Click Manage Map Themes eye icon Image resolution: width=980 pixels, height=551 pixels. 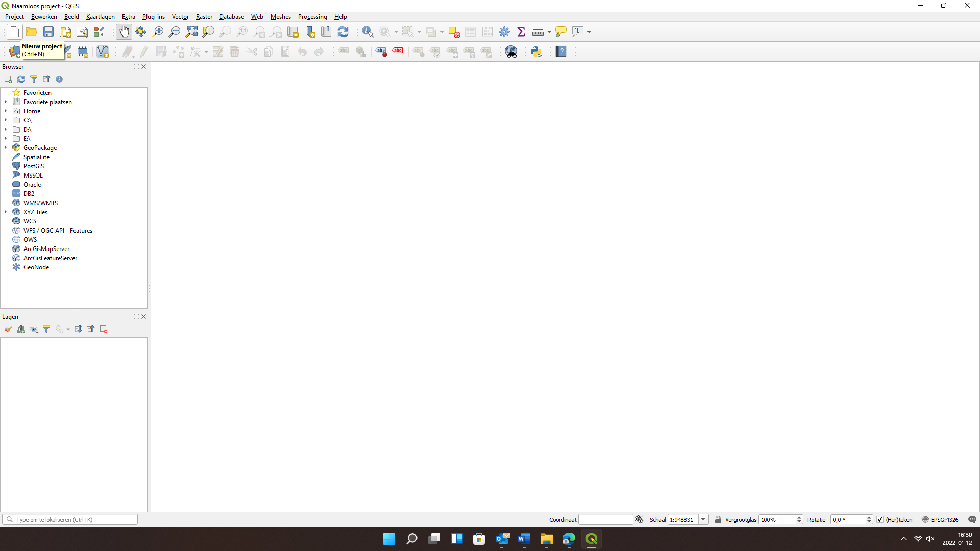coord(34,329)
